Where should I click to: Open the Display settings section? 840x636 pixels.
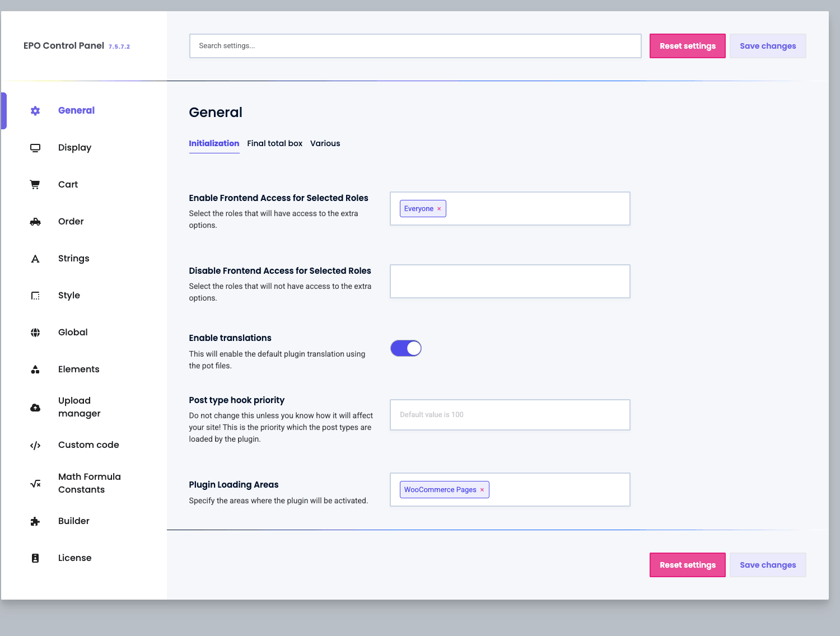[x=84, y=148]
